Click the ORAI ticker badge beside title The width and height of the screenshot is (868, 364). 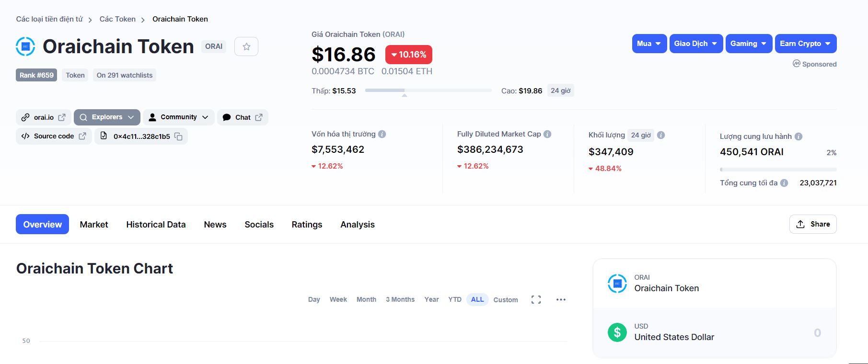[x=214, y=46]
